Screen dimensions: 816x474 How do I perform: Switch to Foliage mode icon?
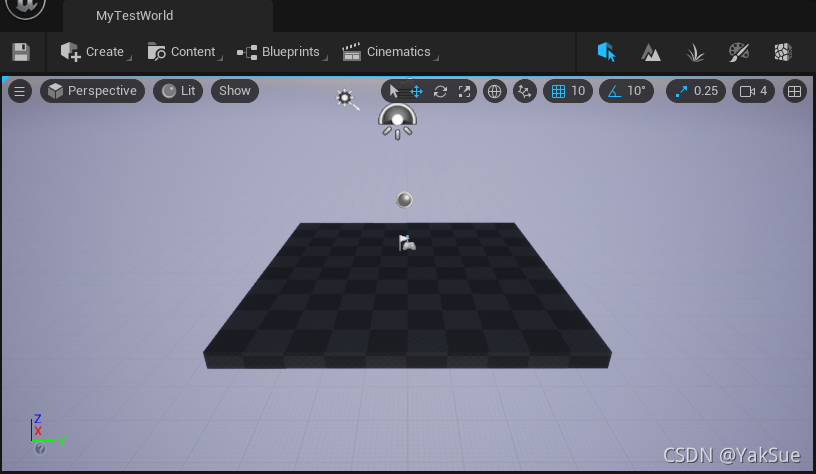(695, 52)
